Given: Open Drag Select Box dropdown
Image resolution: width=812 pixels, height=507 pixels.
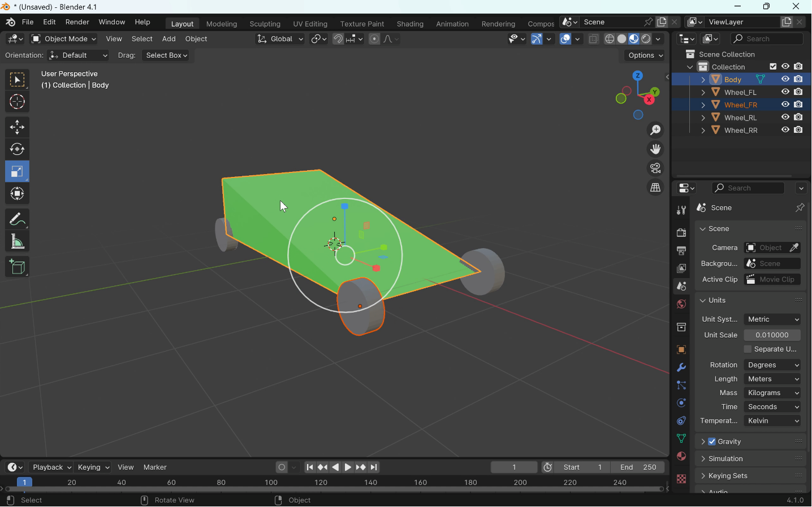Looking at the screenshot, I should [x=166, y=55].
